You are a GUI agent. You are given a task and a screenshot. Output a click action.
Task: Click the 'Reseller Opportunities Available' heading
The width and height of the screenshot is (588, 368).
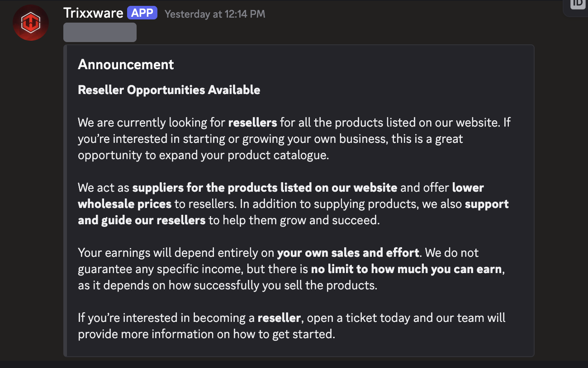(x=169, y=90)
